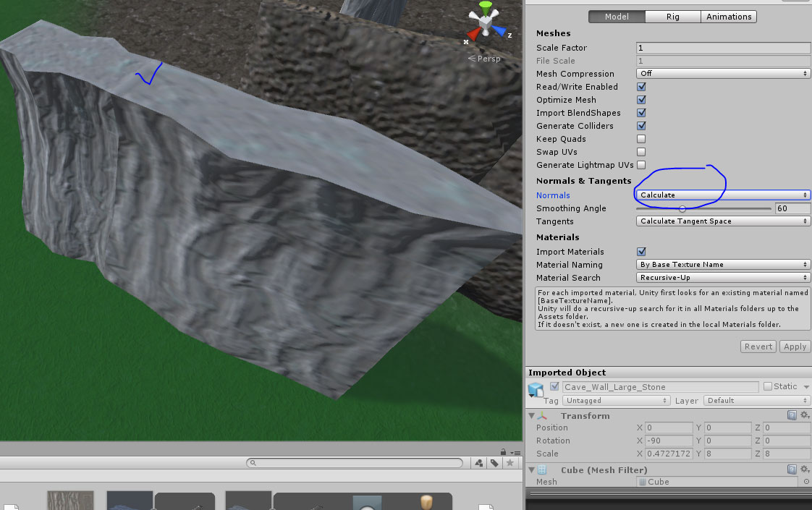Click the help icon on the Transform component
812x510 pixels.
pyautogui.click(x=792, y=414)
